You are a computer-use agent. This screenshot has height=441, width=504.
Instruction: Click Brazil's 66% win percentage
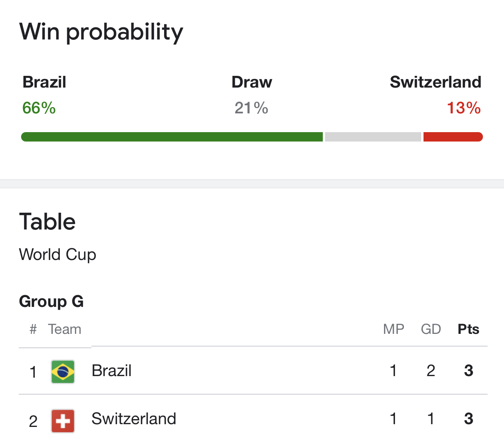[x=39, y=108]
